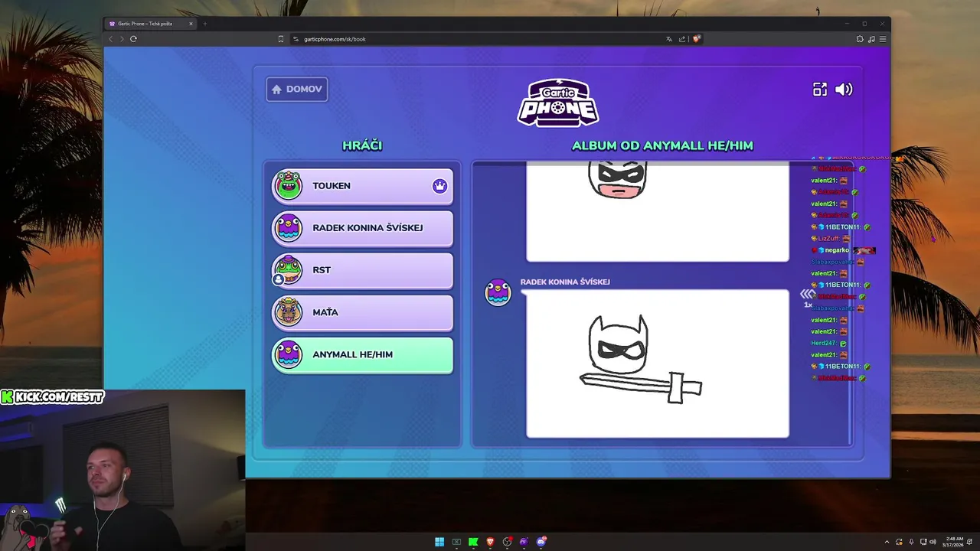Open the Kick app on the taskbar
The width and height of the screenshot is (980, 551).
tap(473, 542)
